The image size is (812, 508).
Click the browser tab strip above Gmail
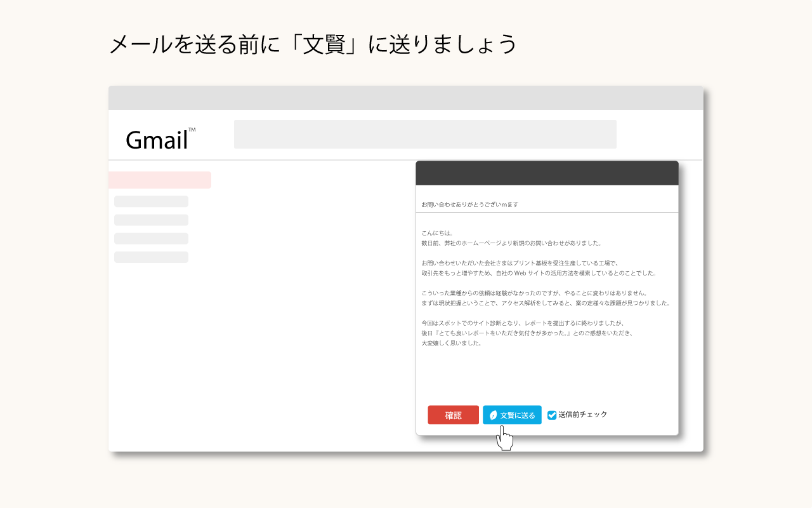[x=406, y=97]
